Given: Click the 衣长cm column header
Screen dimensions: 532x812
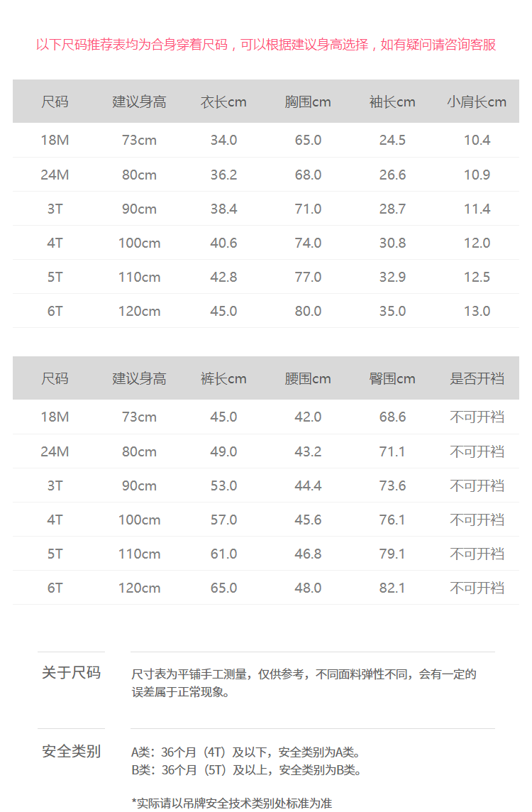Looking at the screenshot, I should pos(223,102).
